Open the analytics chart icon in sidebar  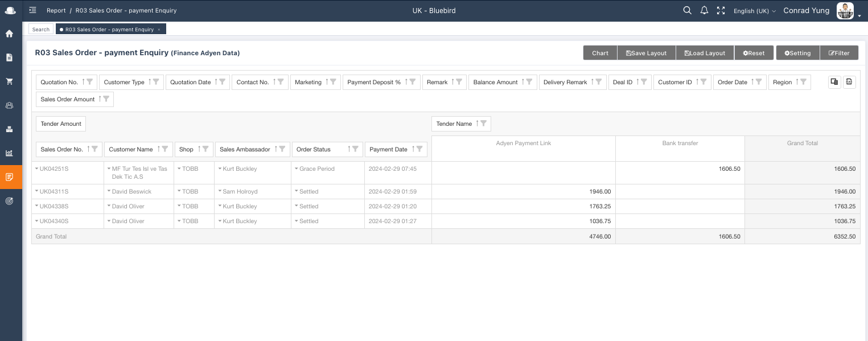10,153
